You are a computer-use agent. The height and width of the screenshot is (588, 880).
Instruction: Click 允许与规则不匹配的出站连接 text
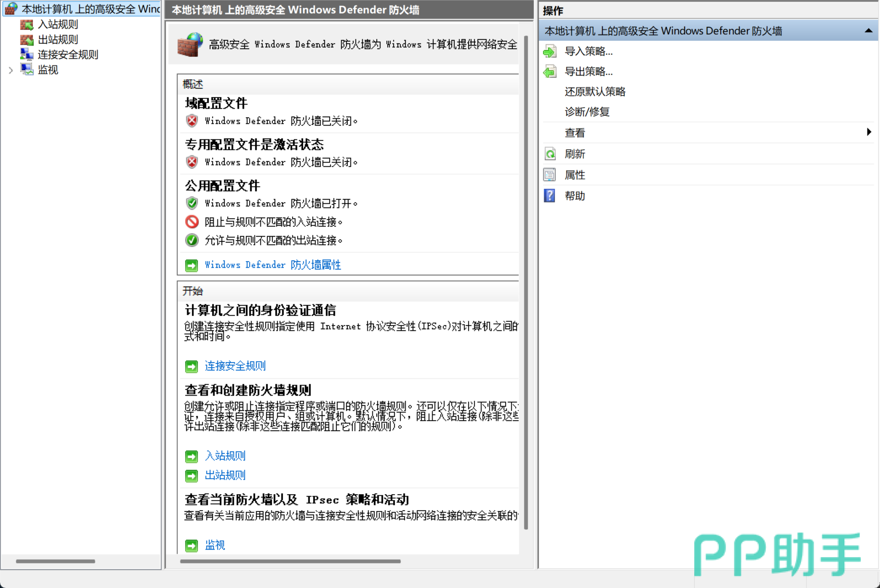(x=274, y=240)
